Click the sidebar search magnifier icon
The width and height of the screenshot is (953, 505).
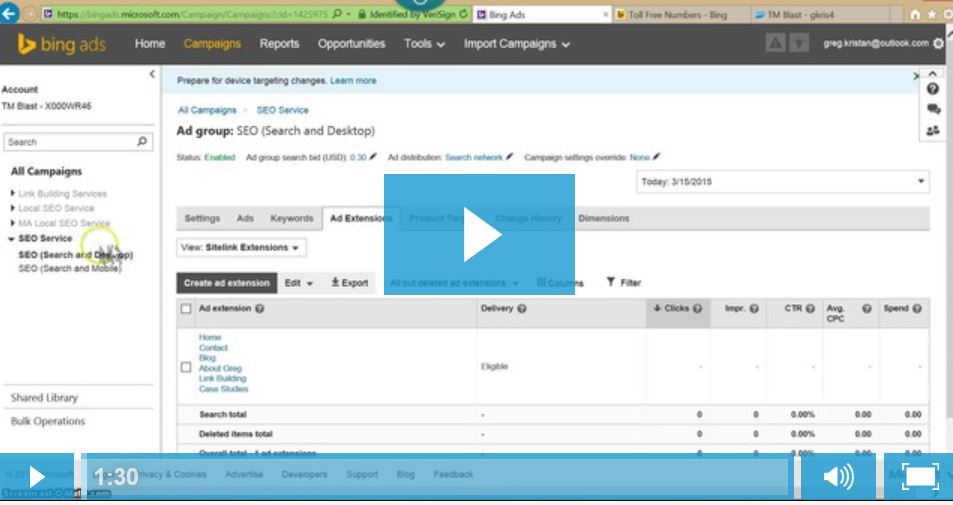tap(142, 142)
